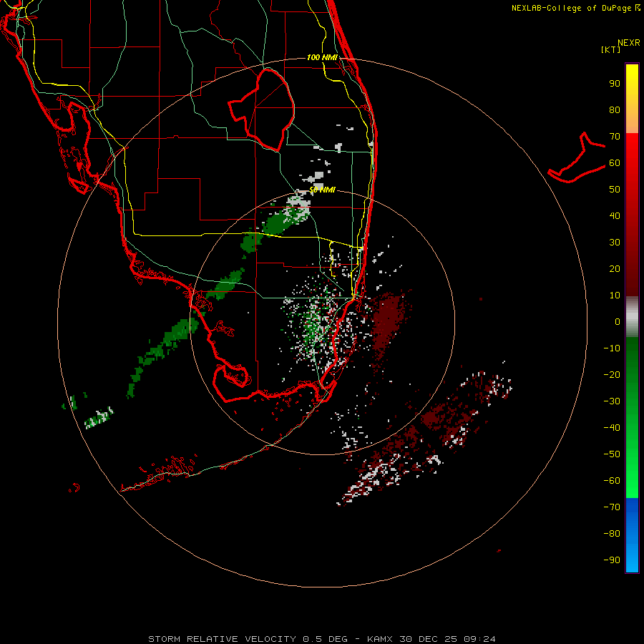Select the positive 70 scale value
Image resolution: width=644 pixels, height=644 pixels.
[615, 137]
